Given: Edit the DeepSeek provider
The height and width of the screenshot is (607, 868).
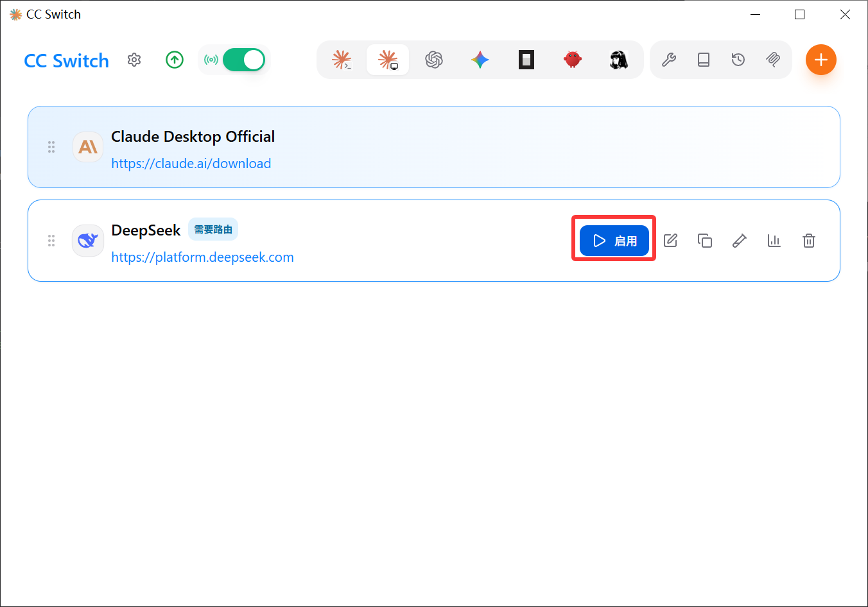Looking at the screenshot, I should tap(670, 241).
